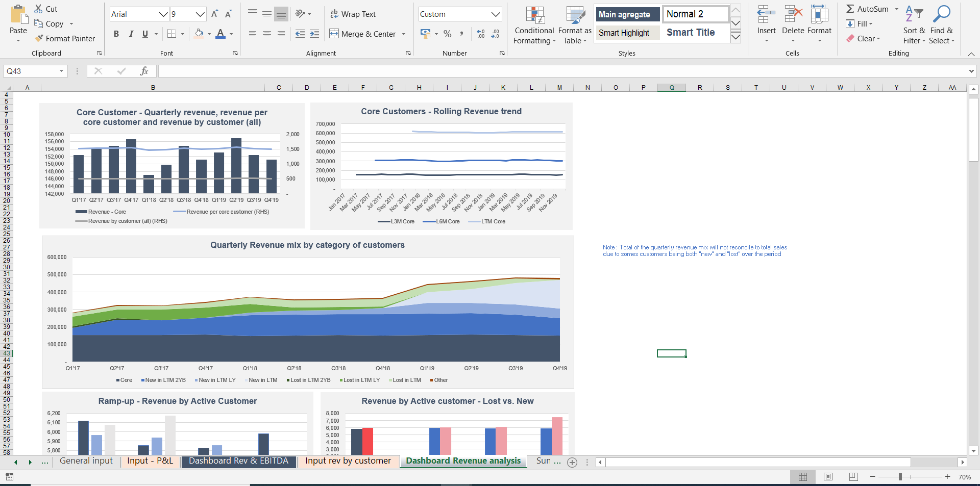Open the Clear dropdown
The height and width of the screenshot is (486, 980).
point(863,38)
